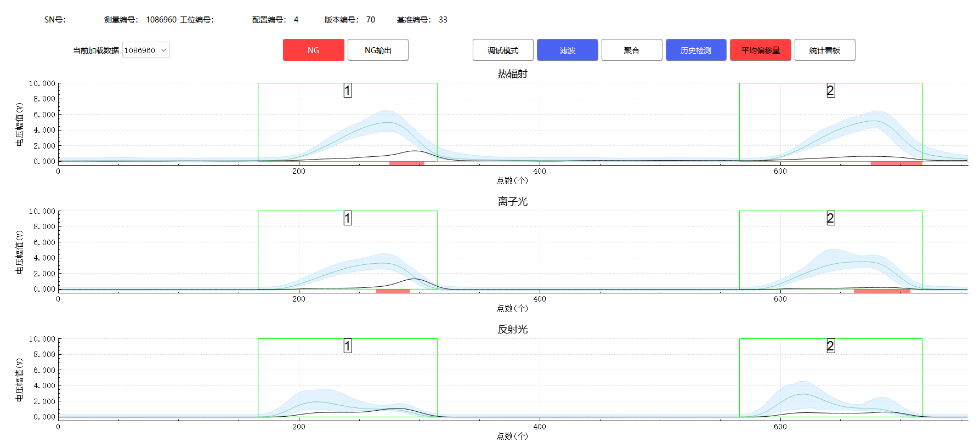The height and width of the screenshot is (448, 980).
Task: Click the 版本编号 value 70
Action: coord(371,20)
